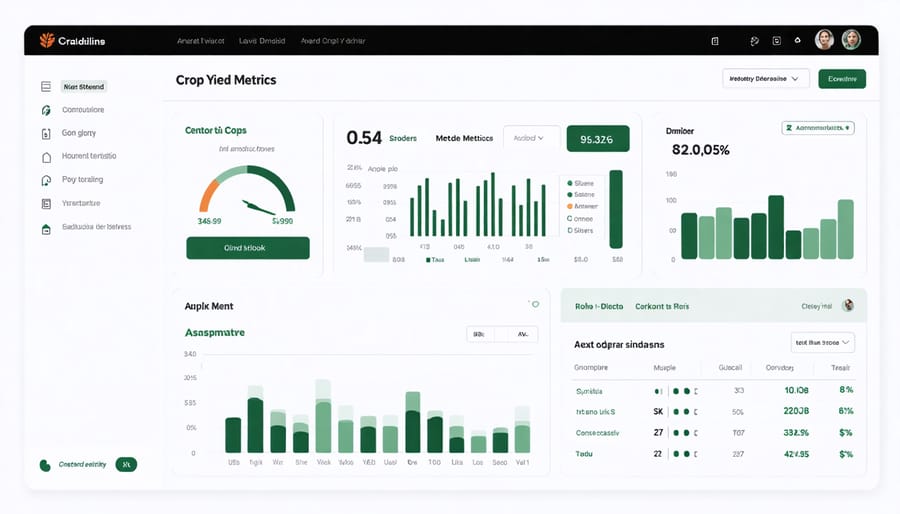Switch to the Corkont ts Roris tab
Viewport: 900px width, 514px height.
coord(662,306)
